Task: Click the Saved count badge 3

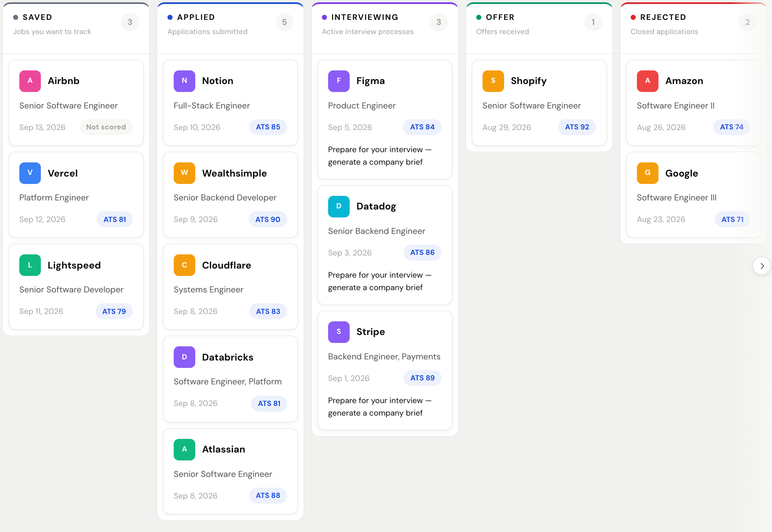Action: click(x=130, y=22)
